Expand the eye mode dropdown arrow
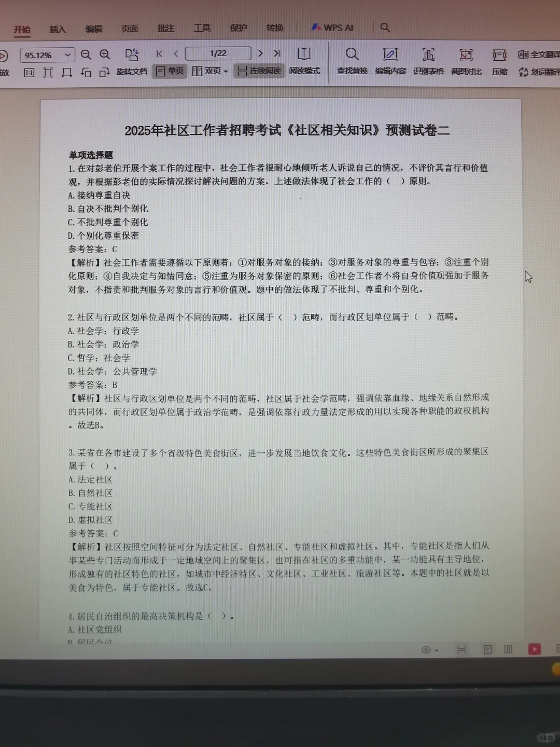 tap(437, 650)
